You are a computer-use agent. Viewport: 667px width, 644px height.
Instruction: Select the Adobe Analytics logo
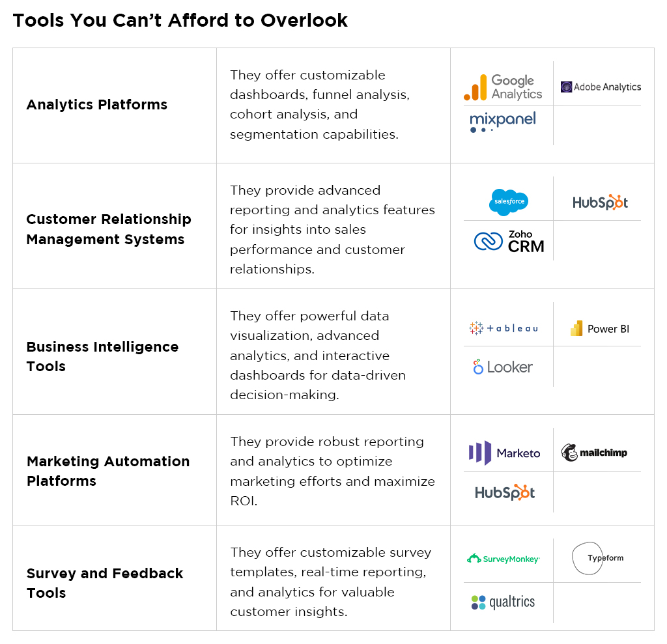[x=601, y=87]
